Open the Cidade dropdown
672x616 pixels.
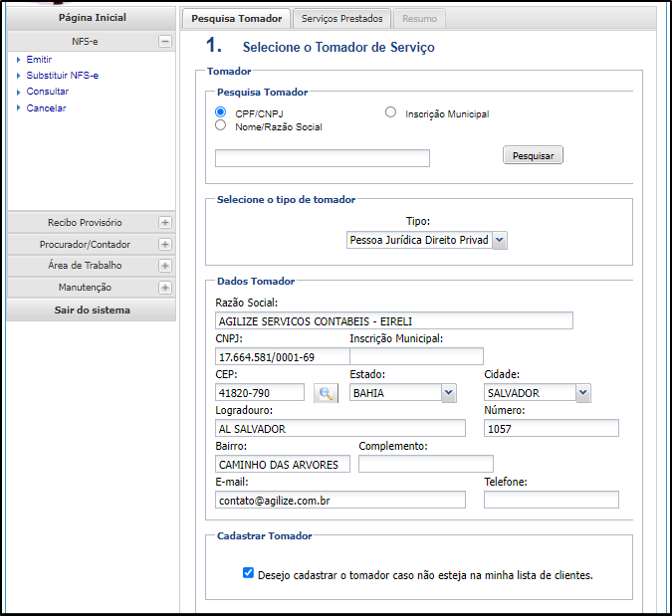point(538,393)
